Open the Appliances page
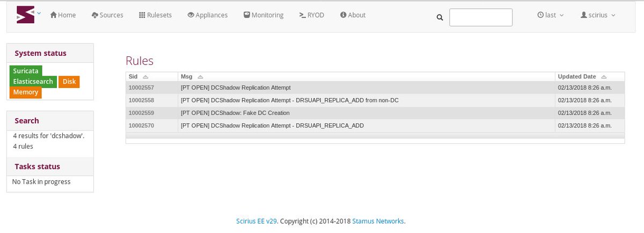The height and width of the screenshot is (233, 644). [x=208, y=15]
